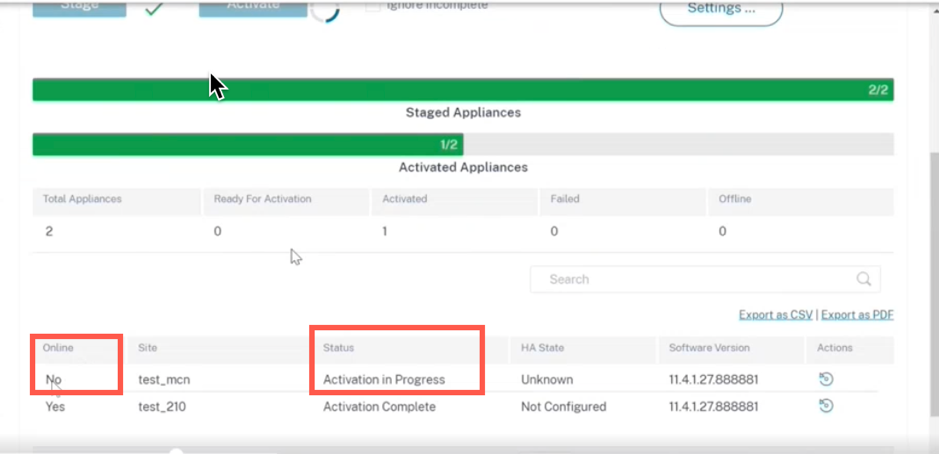The image size is (939, 454).
Task: Click the action icon for test_mcn
Action: (x=826, y=379)
